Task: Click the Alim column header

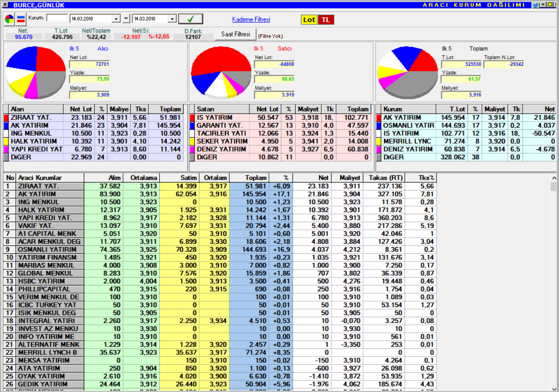Action: 104,178
